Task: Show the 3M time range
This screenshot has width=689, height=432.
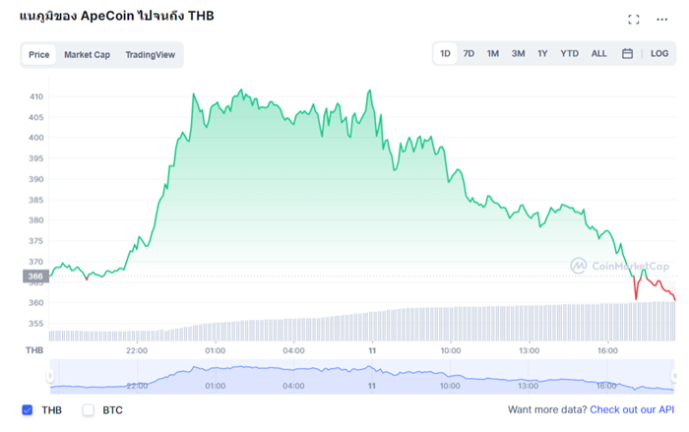Action: (x=518, y=54)
